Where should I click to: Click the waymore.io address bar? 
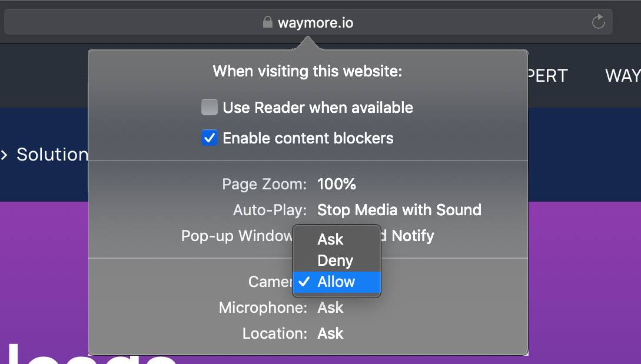click(308, 22)
